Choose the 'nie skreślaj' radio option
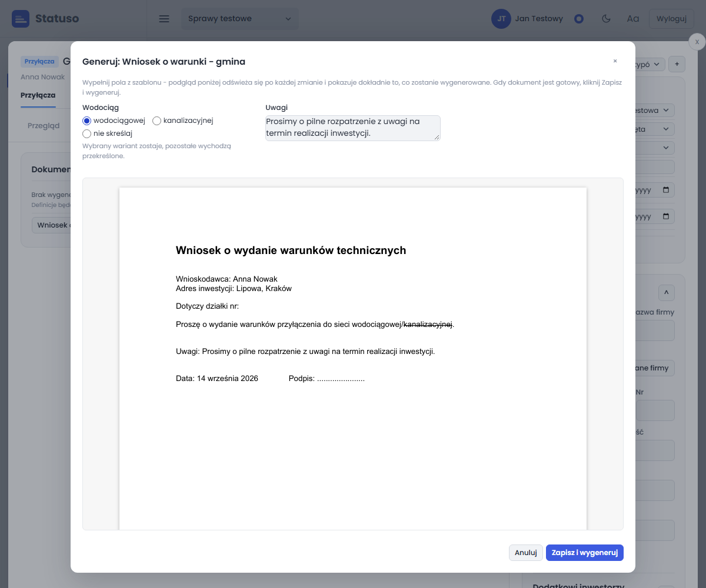This screenshot has width=706, height=588. click(87, 133)
